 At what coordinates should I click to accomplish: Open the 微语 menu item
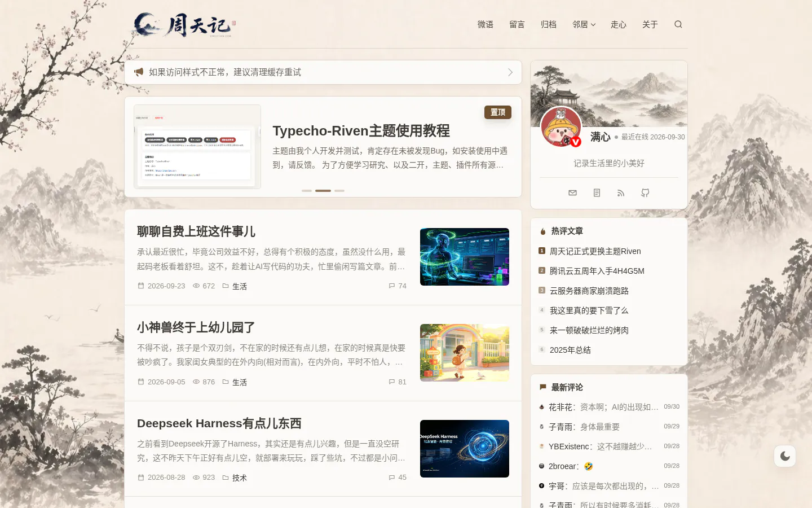[x=486, y=24]
